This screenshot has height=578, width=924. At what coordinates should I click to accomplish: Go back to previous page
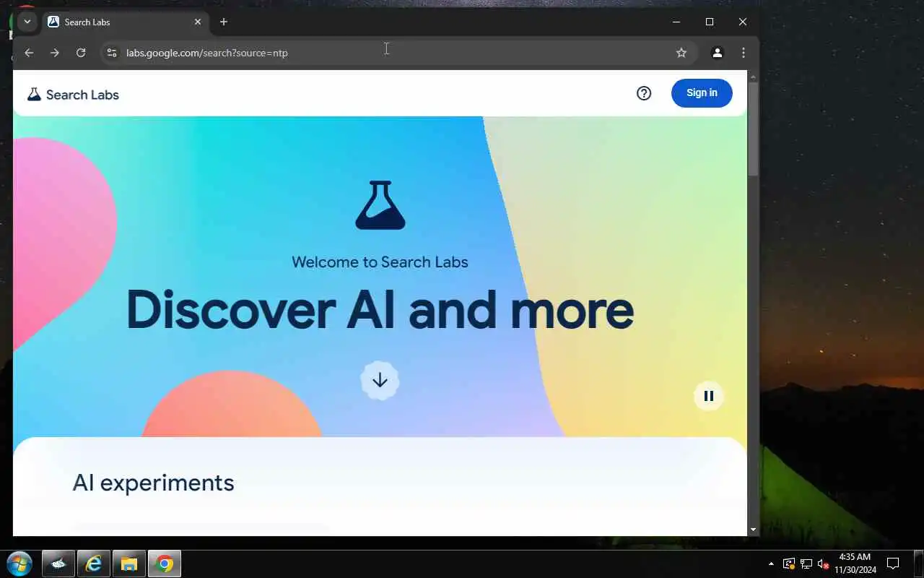point(29,53)
